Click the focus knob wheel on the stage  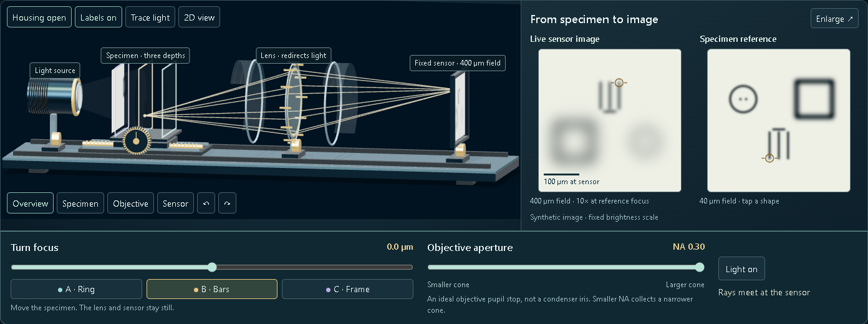click(135, 140)
